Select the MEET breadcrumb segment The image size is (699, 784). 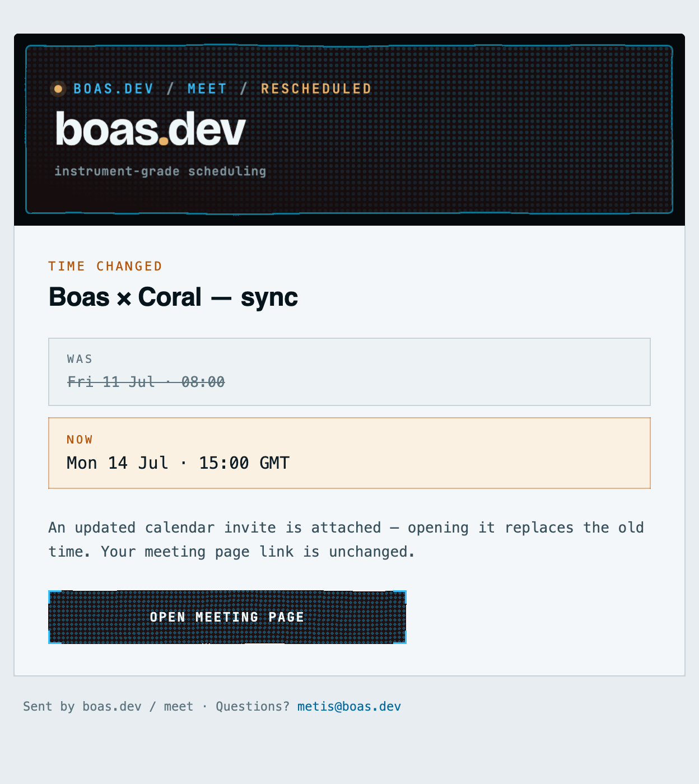[x=207, y=88]
